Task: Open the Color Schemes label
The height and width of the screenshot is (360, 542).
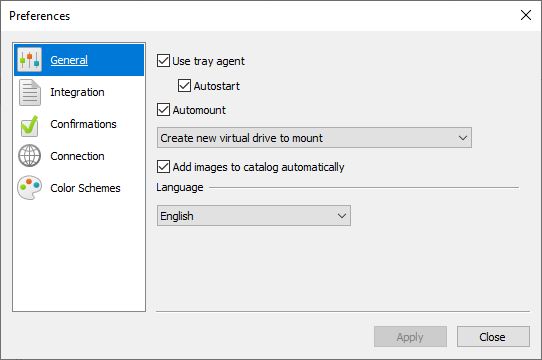Action: coord(85,188)
